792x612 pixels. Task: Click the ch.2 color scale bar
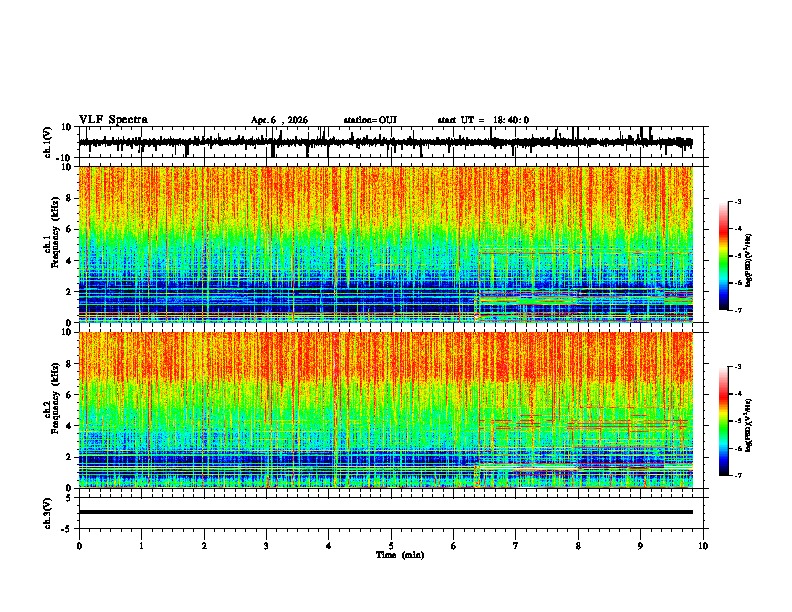723,421
